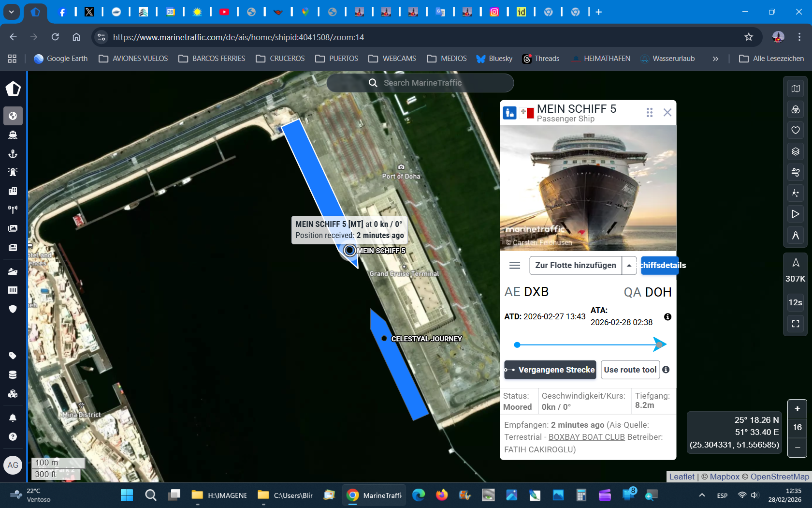Open the CRUCEROS bookmarks folder

point(280,59)
